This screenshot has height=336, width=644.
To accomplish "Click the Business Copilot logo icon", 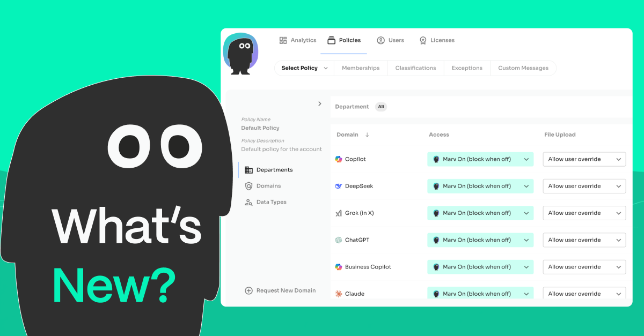I will pyautogui.click(x=339, y=267).
